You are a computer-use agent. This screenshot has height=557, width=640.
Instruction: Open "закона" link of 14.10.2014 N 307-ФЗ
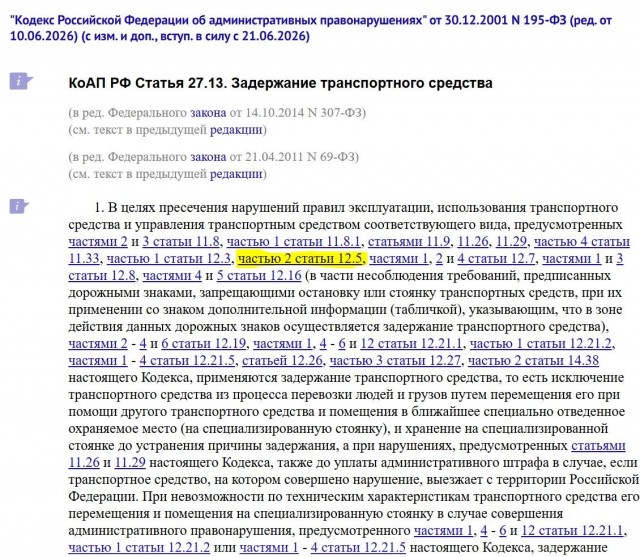[x=208, y=112]
